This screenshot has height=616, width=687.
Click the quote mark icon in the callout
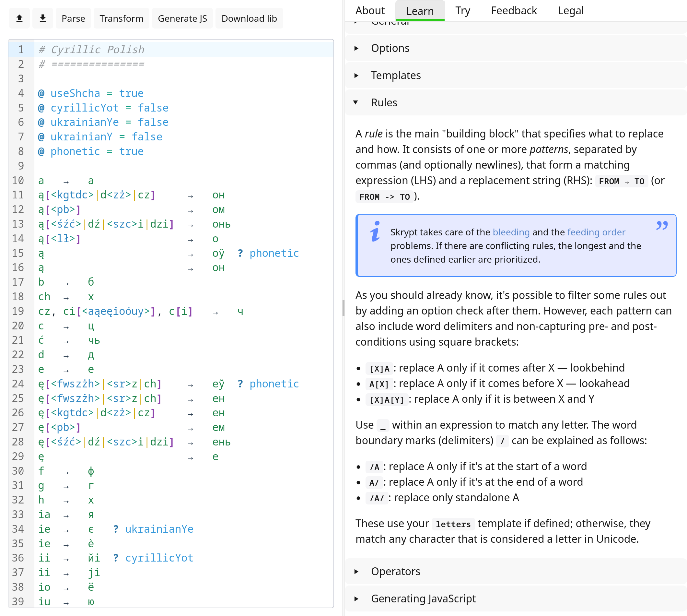pos(662,226)
